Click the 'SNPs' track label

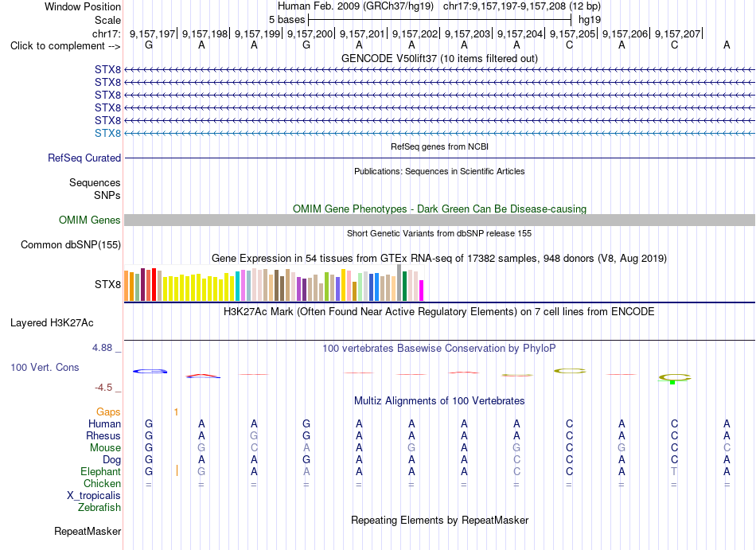click(107, 195)
